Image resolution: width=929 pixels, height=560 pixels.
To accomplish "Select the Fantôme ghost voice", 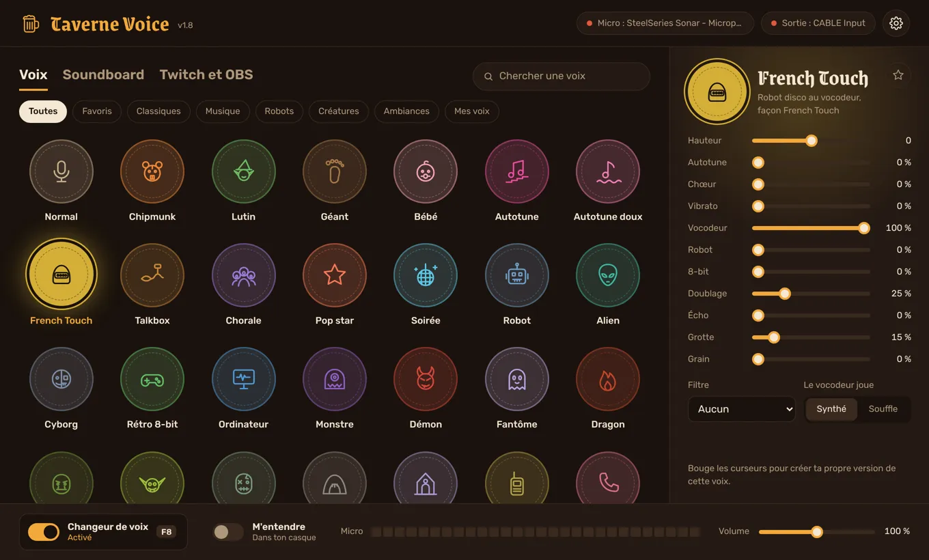I will coord(516,379).
